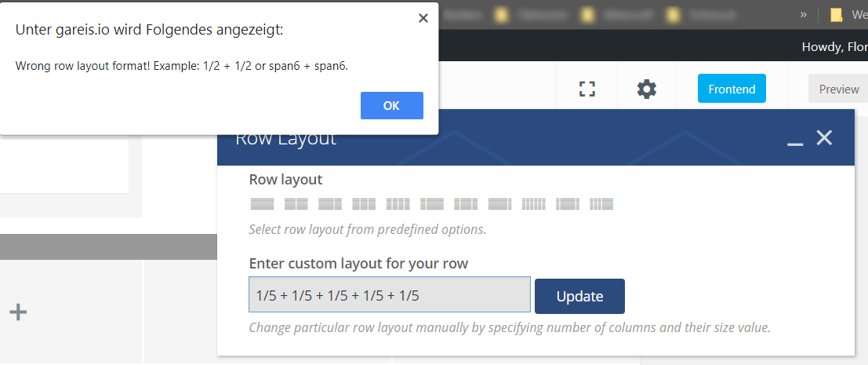Choose the 1/4 + 3/4 row layout icon
Screen dimensions: 868x365
click(432, 204)
